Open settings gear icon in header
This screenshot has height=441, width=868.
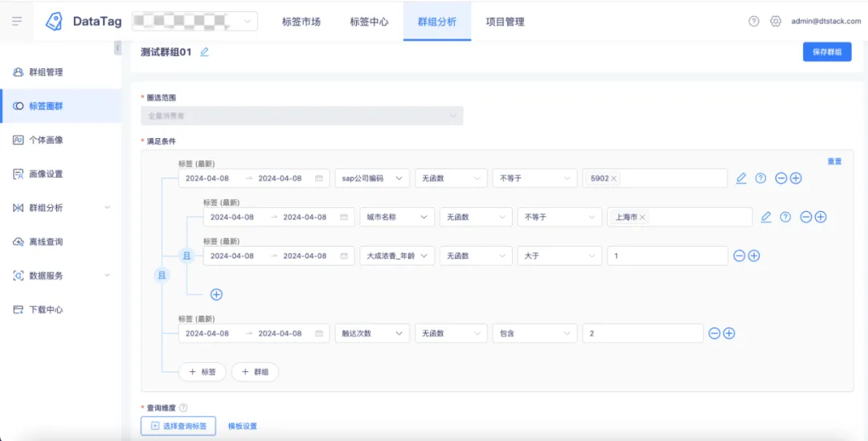(776, 21)
